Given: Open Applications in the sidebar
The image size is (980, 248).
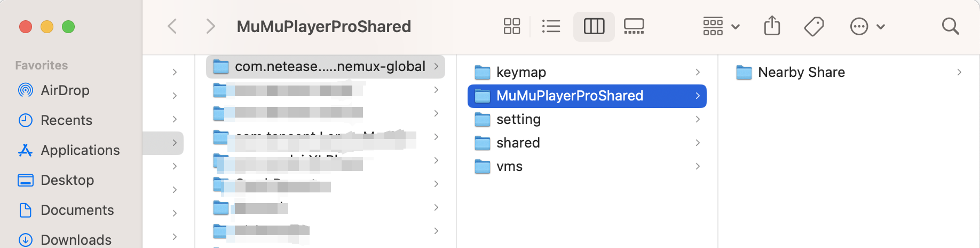Looking at the screenshot, I should pyautogui.click(x=69, y=150).
